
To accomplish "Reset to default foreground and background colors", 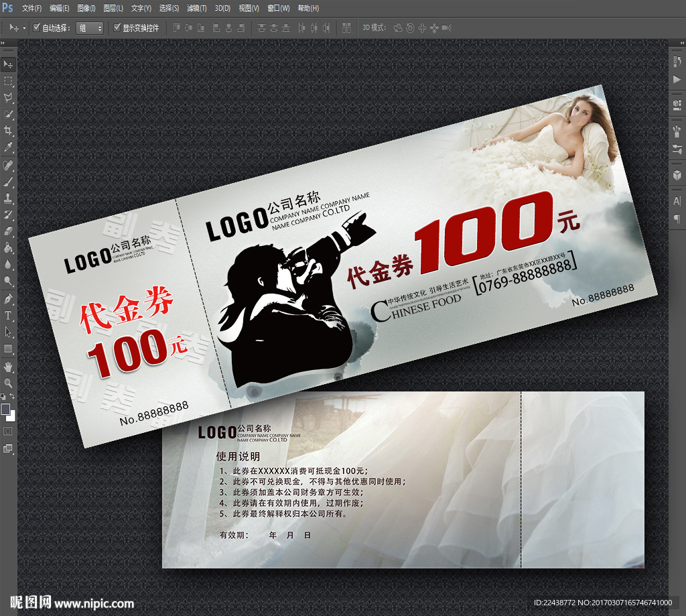I will click(x=3, y=396).
